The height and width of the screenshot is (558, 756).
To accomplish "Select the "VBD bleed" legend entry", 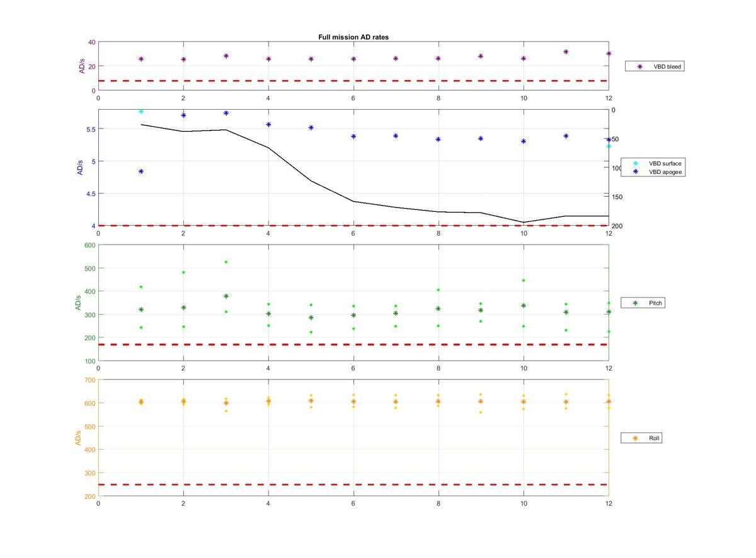I will coord(655,66).
